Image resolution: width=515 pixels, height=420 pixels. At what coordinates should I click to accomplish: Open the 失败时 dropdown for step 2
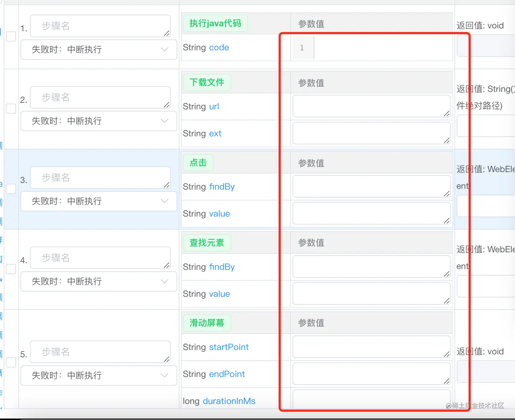98,121
